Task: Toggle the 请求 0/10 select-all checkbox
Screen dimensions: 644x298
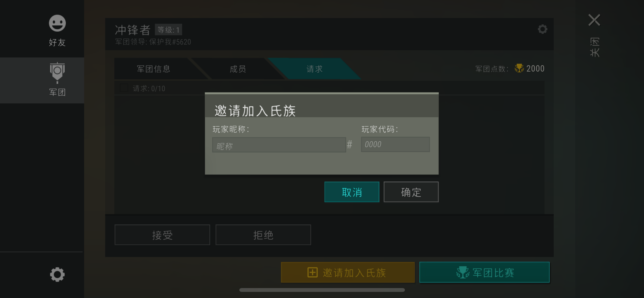Action: pos(124,88)
